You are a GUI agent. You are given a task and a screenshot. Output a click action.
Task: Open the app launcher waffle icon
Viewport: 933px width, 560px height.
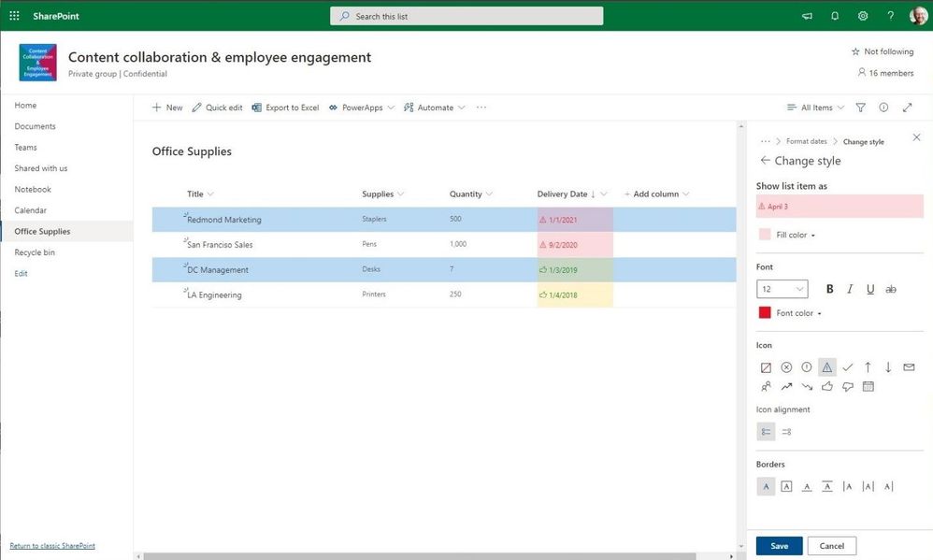[14, 16]
